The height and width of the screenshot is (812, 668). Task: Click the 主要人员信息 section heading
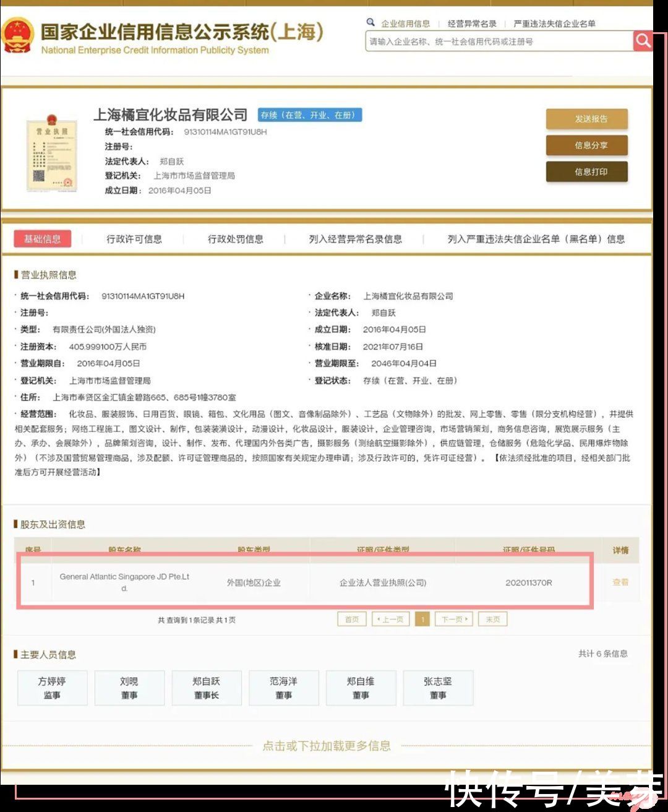coord(48,655)
